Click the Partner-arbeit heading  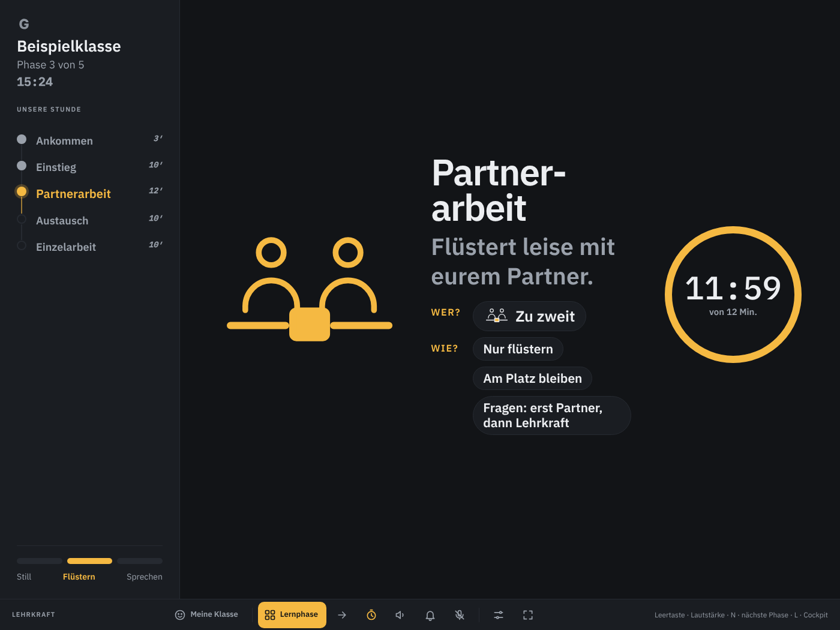pos(499,190)
